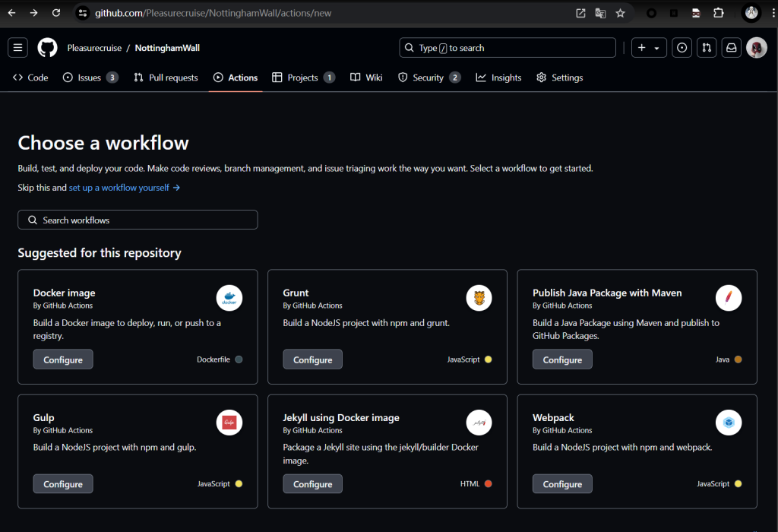Click the GitHub Octocat logo
Screen dimensions: 778x532
coord(47,48)
